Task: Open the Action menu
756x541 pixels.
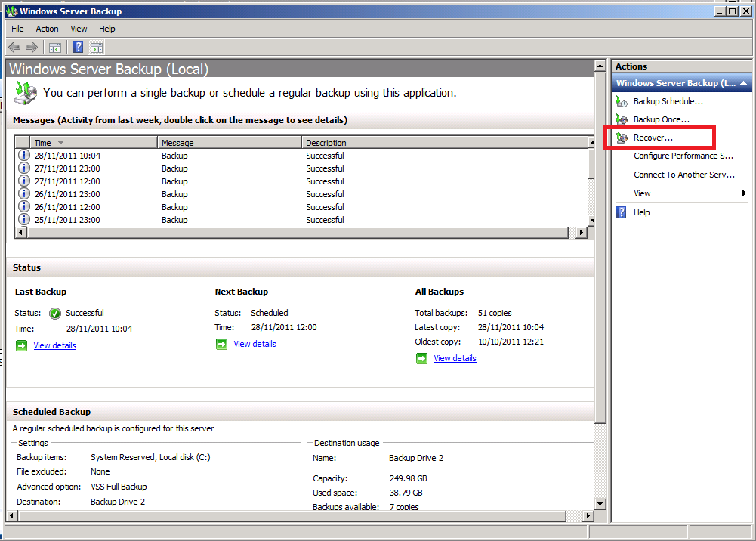Action: click(x=47, y=29)
